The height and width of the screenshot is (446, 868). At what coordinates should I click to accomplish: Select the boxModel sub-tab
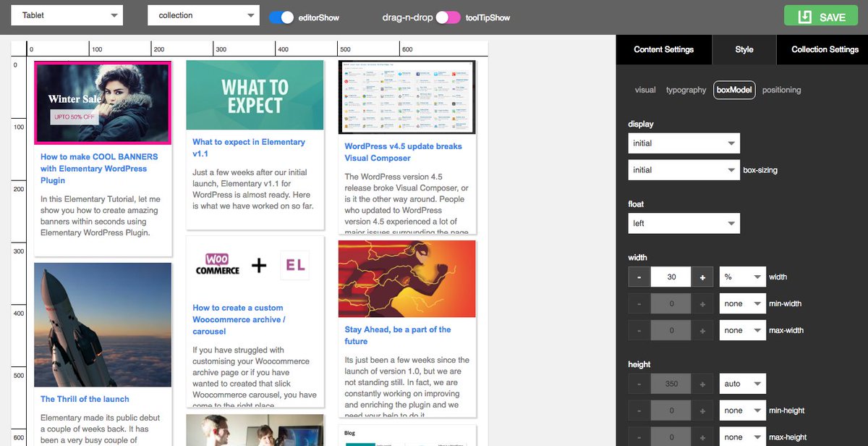[x=734, y=90]
